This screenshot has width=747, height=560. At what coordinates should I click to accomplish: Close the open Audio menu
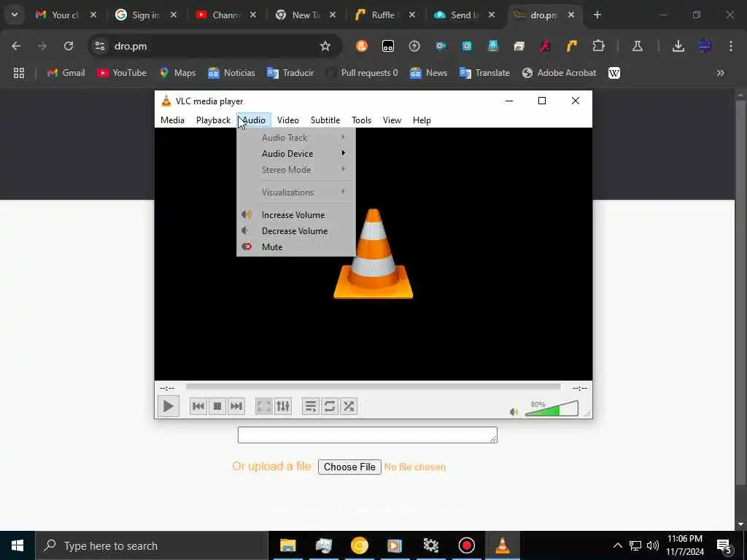(254, 120)
